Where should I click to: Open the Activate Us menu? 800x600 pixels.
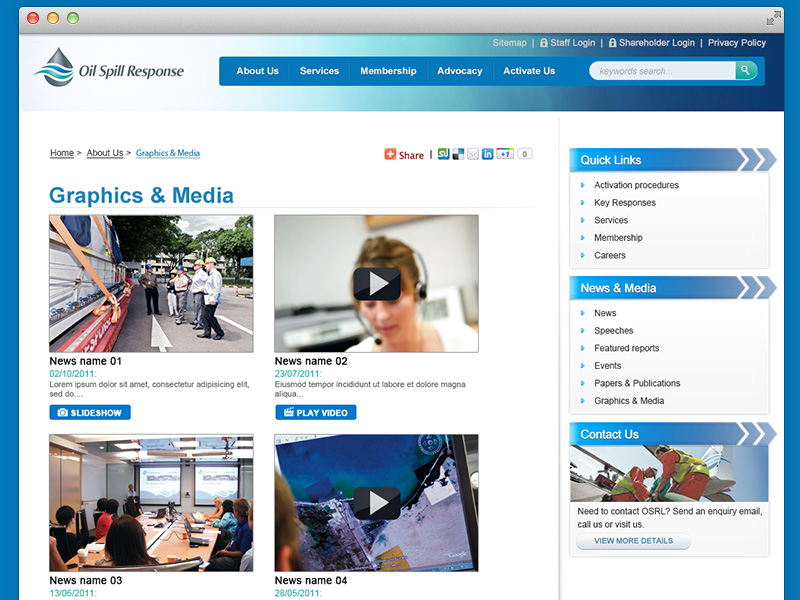coord(529,71)
